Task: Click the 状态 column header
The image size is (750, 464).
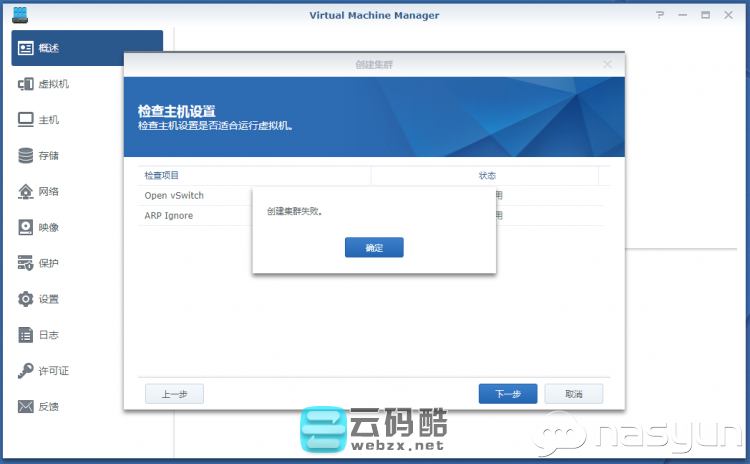Action: [486, 176]
